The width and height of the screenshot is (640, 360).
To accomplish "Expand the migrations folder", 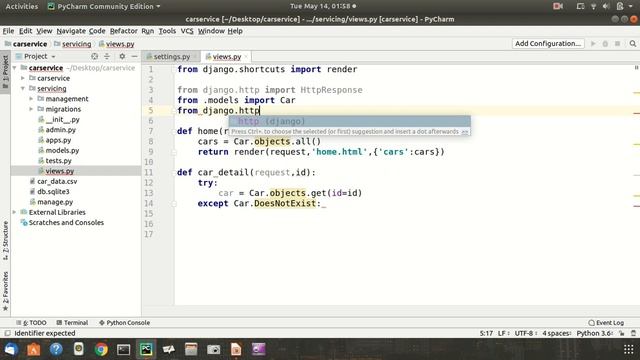I will (31, 109).
